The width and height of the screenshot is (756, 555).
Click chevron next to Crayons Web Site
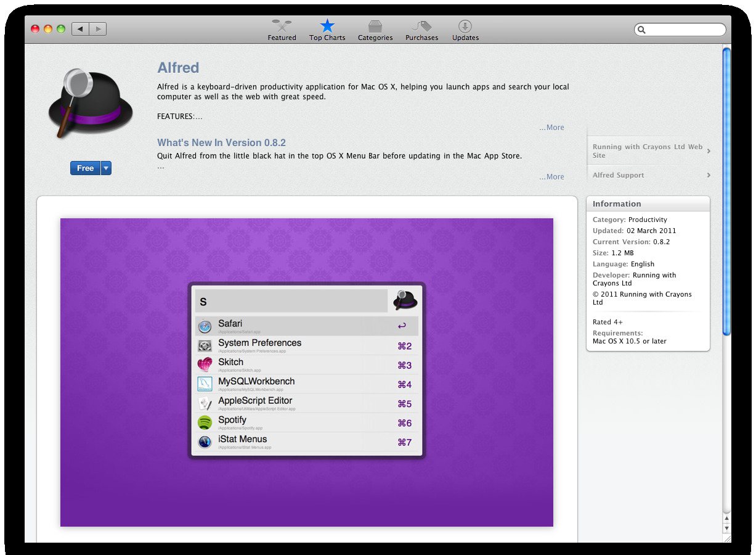pyautogui.click(x=709, y=151)
